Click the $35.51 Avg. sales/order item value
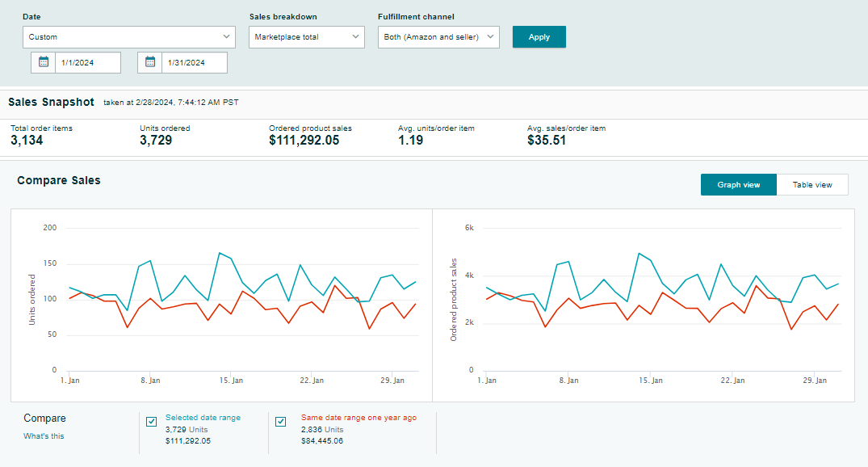This screenshot has width=868, height=467. (x=547, y=141)
